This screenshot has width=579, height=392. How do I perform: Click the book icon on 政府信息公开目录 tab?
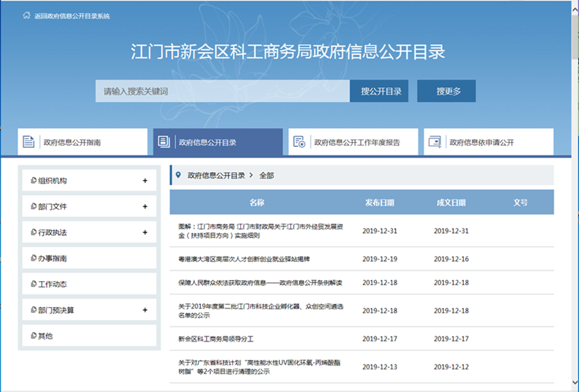163,142
